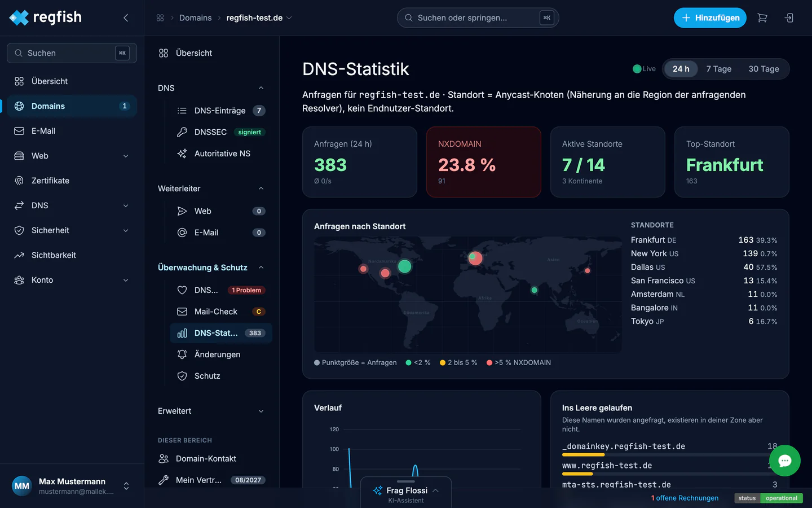Image resolution: width=812 pixels, height=508 pixels.
Task: Click the logout icon in header
Action: click(789, 18)
